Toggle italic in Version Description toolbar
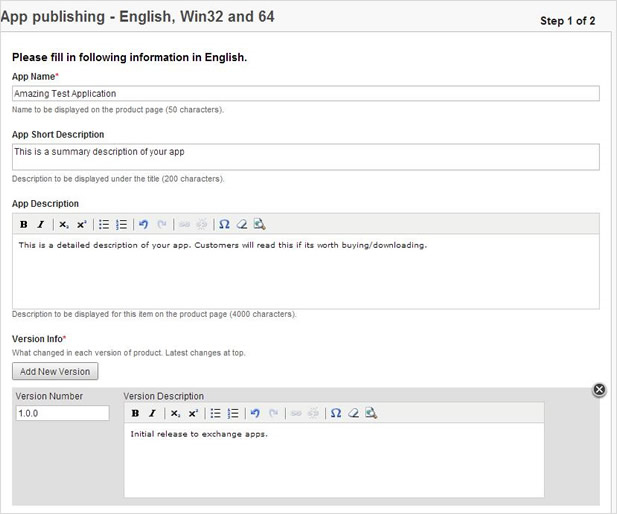 [x=152, y=413]
